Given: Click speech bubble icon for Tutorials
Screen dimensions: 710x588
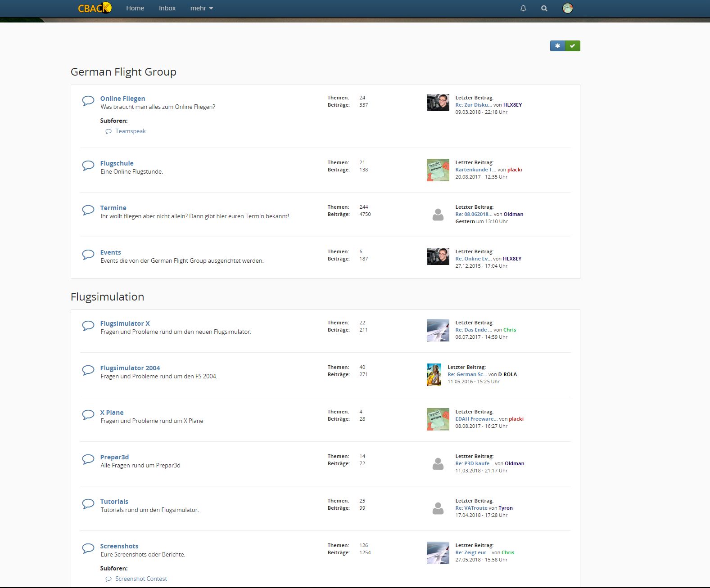Looking at the screenshot, I should pos(88,504).
